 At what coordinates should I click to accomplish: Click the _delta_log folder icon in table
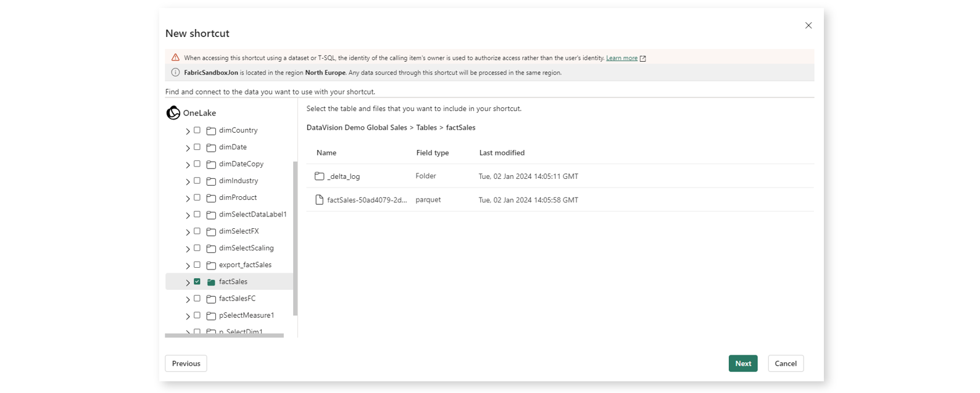click(x=319, y=176)
